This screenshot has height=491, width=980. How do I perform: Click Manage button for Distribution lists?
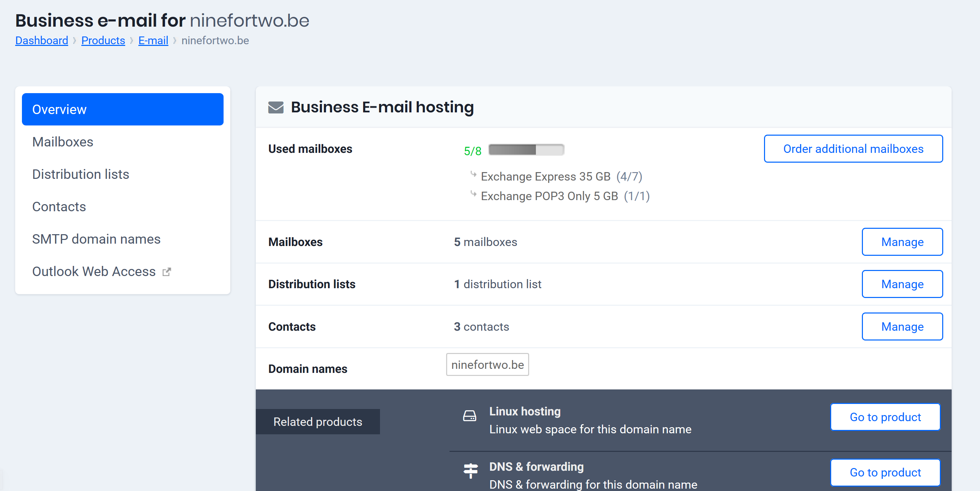pos(902,284)
